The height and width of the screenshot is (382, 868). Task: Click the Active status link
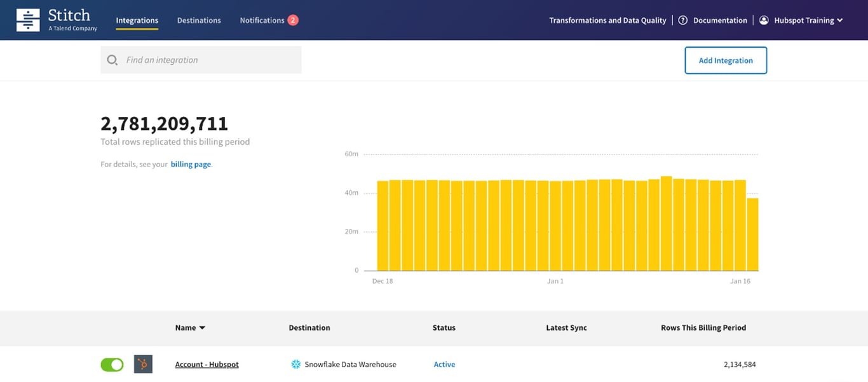(x=444, y=364)
